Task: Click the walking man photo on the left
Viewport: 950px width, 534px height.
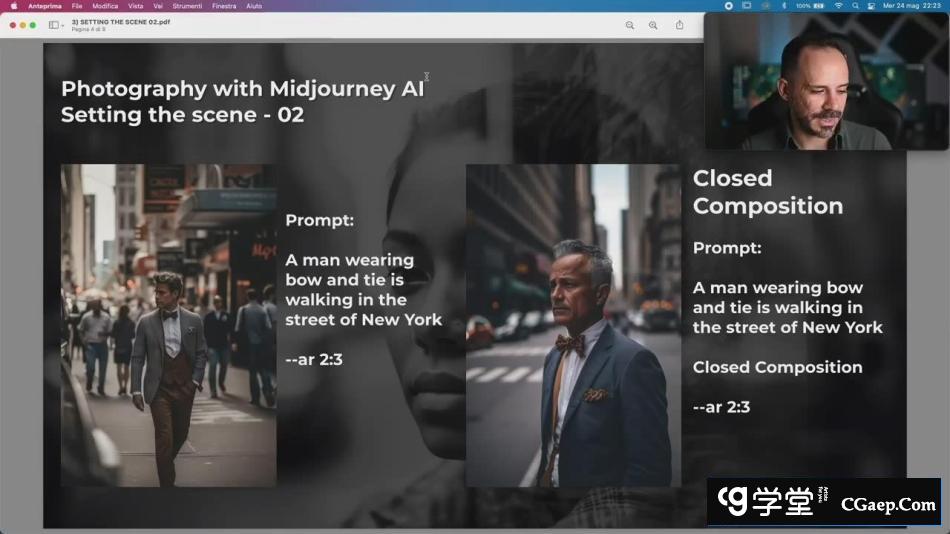Action: point(168,325)
